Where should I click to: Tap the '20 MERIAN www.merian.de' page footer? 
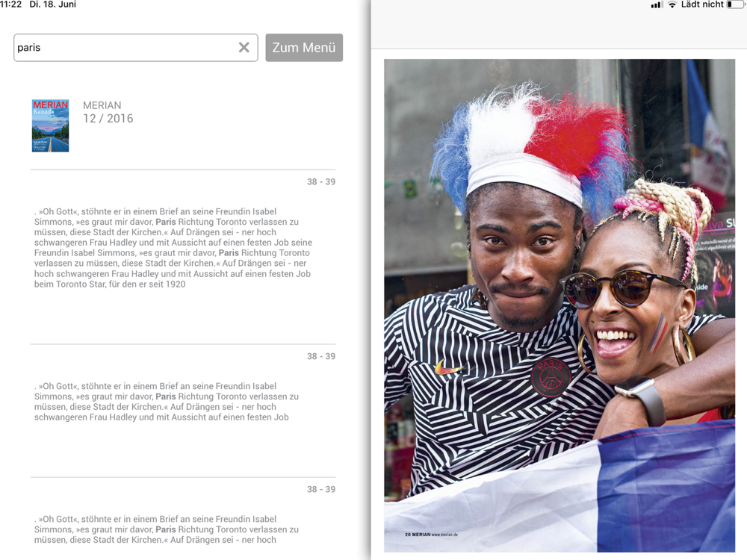click(x=431, y=535)
